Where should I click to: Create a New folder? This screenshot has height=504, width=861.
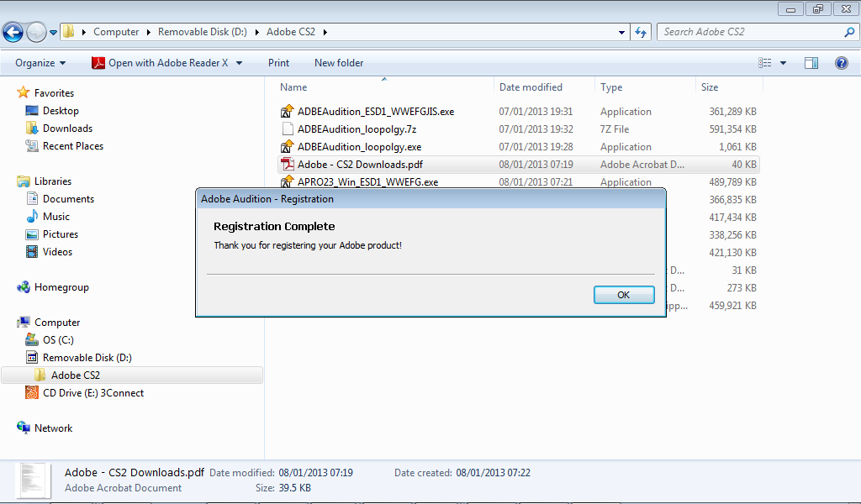pyautogui.click(x=339, y=63)
